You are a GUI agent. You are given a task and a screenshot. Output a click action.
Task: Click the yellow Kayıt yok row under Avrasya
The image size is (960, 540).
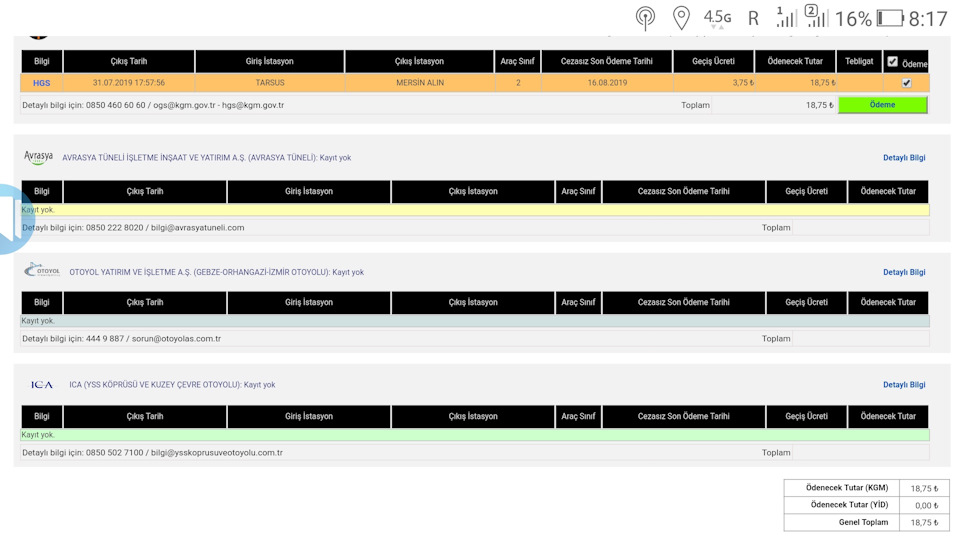(x=474, y=209)
